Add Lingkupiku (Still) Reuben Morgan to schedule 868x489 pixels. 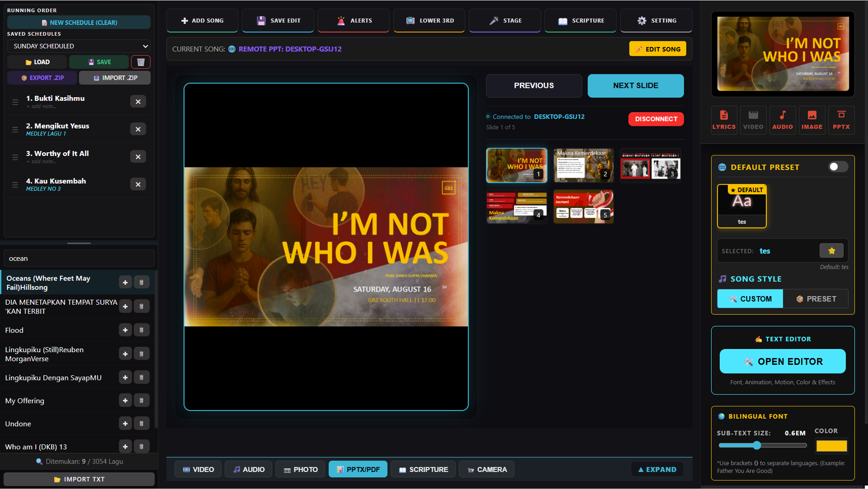(x=125, y=354)
